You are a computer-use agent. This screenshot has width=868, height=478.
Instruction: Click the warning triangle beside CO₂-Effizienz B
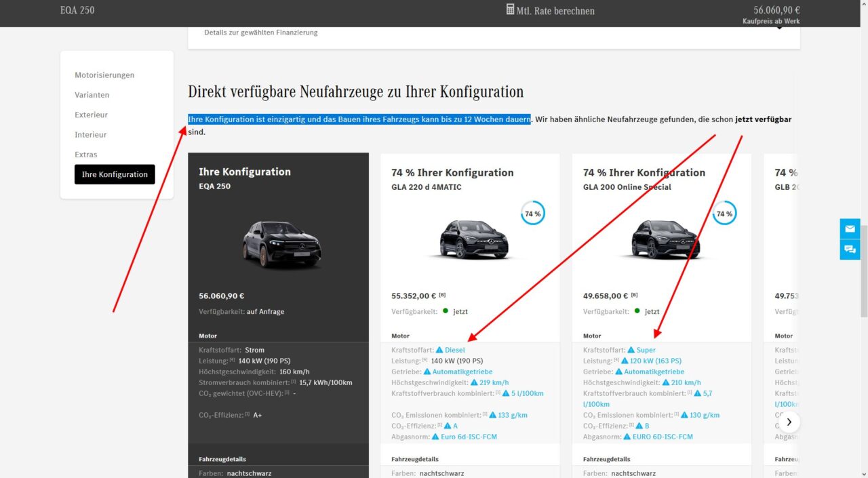[639, 426]
